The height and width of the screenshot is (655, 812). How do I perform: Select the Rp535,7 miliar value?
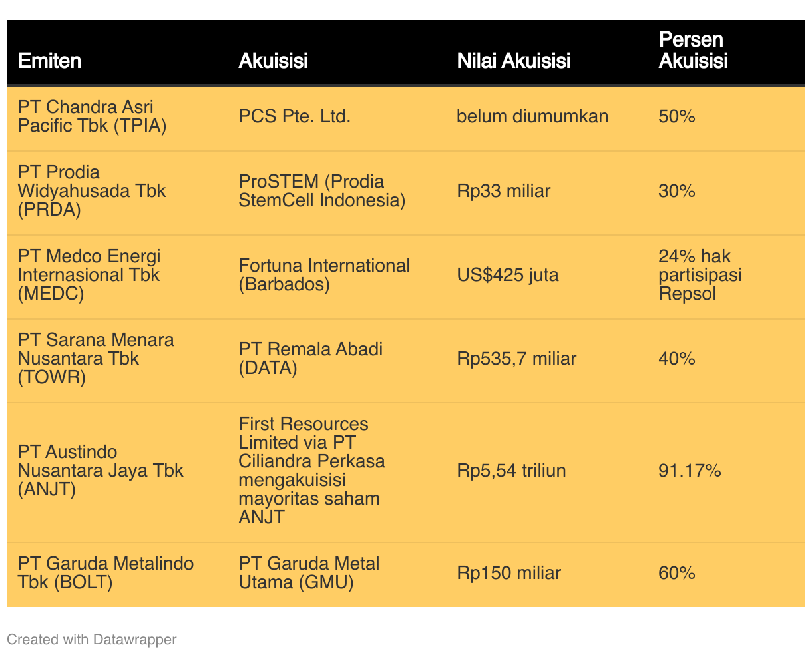click(516, 359)
